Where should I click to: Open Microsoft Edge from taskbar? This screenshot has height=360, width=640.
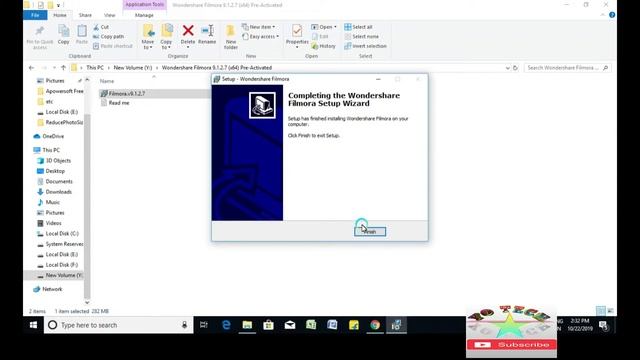(x=226, y=325)
